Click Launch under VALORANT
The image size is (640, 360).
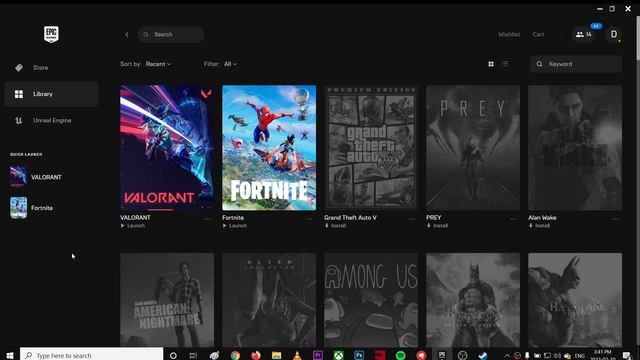[x=133, y=226]
